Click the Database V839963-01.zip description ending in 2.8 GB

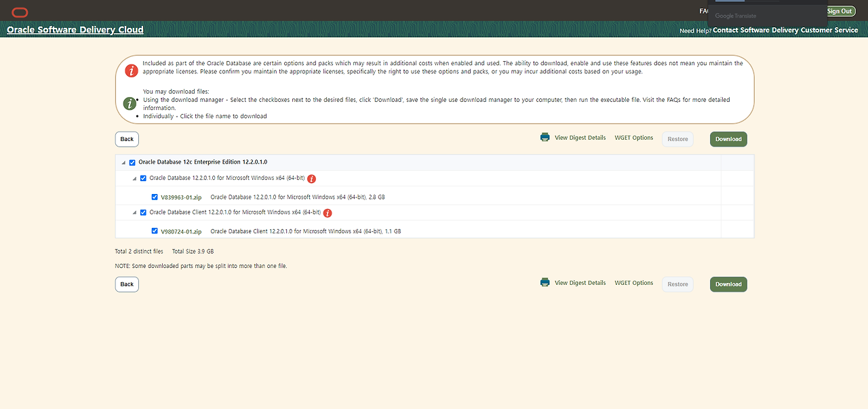point(298,197)
